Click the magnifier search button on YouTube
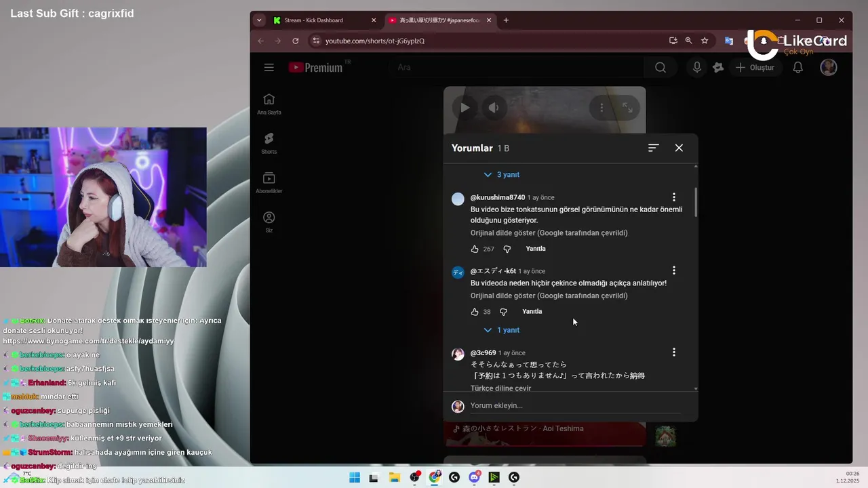Image resolution: width=868 pixels, height=488 pixels. 660,67
